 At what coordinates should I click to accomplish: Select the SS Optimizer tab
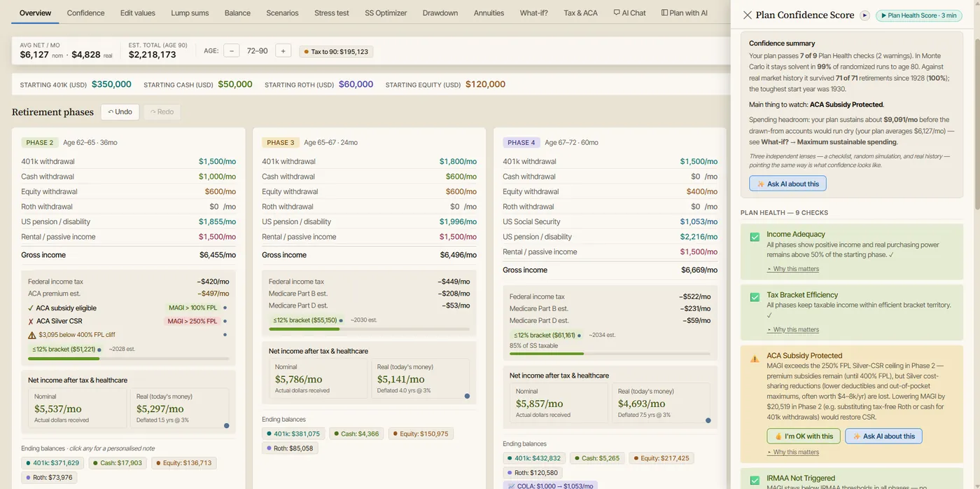pos(386,13)
